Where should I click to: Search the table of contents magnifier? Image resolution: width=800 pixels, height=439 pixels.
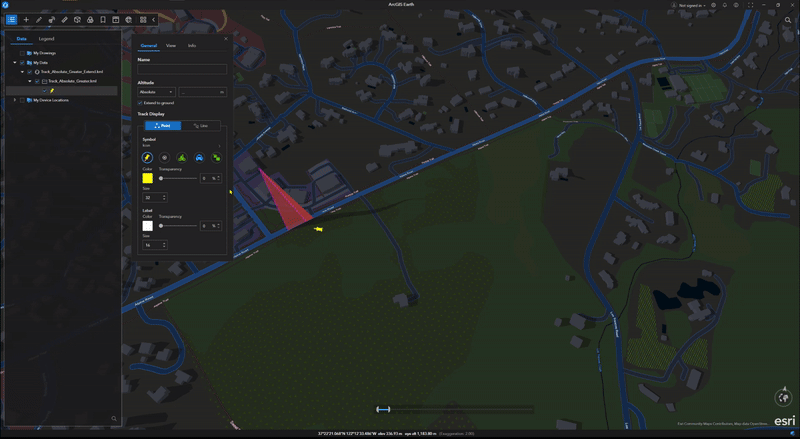pyautogui.click(x=114, y=419)
